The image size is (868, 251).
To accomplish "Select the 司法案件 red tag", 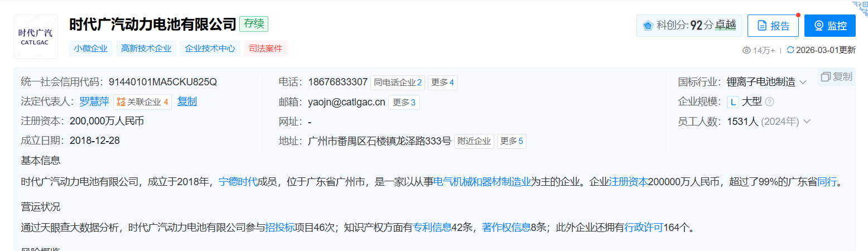I will pos(266,49).
